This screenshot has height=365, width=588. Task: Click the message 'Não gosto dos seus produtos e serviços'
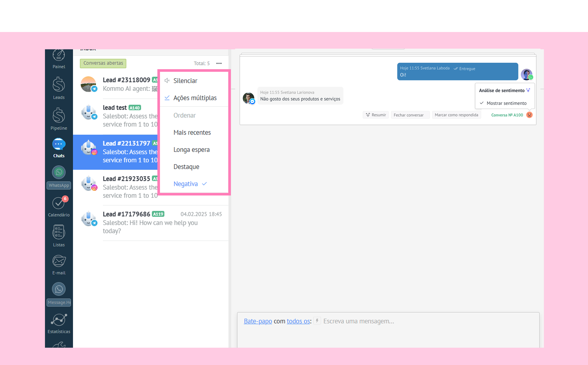coord(300,99)
